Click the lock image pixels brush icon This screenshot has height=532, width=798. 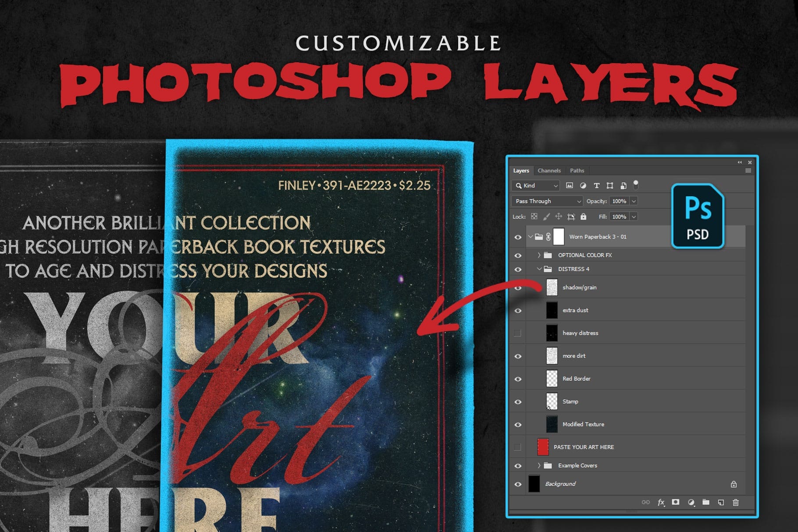coord(546,216)
